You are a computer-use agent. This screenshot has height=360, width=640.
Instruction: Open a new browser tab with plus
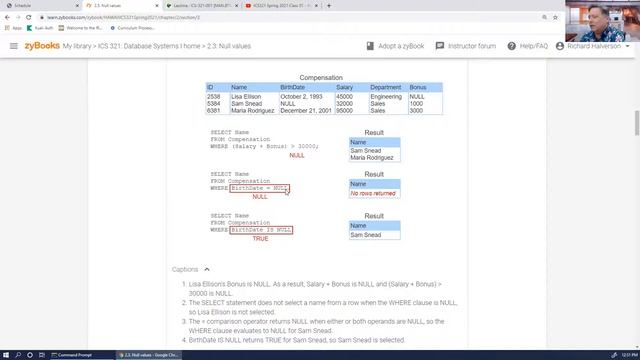(x=329, y=6)
